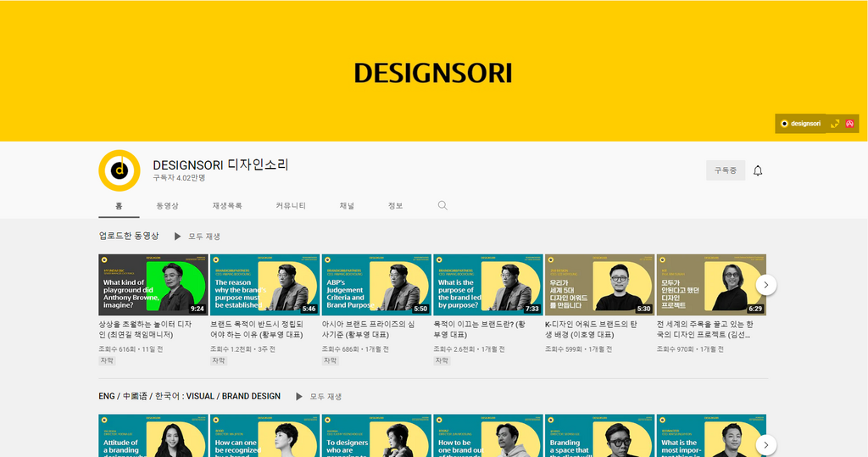868x457 pixels.
Task: Click '조회수 2.6천회 • 1개월 전' text
Action: tap(468, 349)
